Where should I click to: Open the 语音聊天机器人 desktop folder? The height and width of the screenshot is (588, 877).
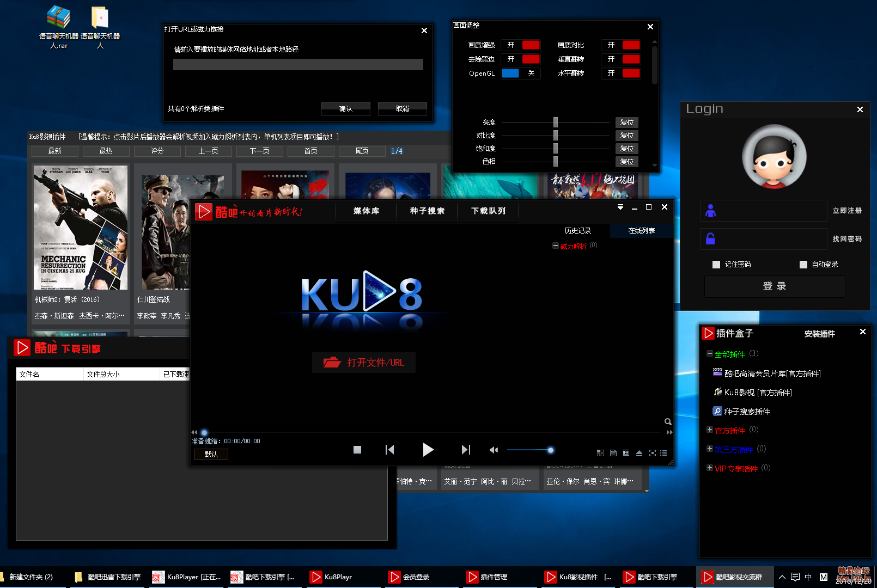coord(100,28)
